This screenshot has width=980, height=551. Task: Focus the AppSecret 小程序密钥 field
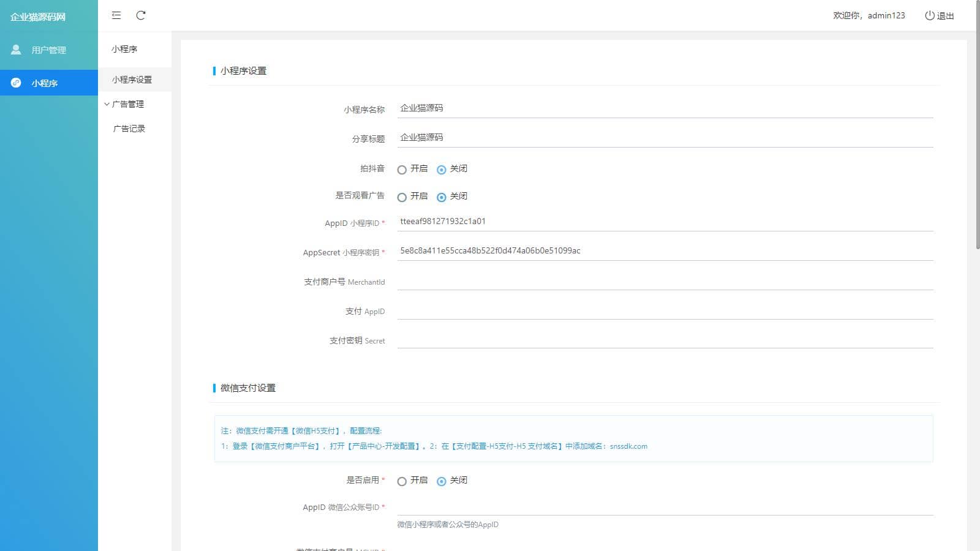[665, 251]
